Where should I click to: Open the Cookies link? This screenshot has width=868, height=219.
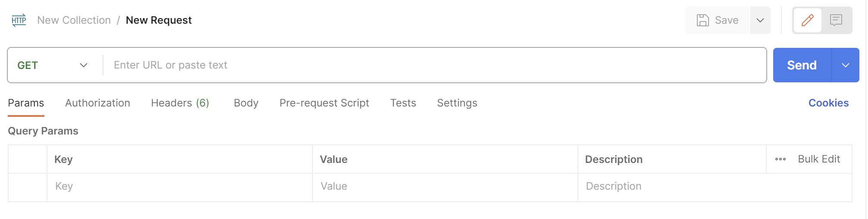828,103
